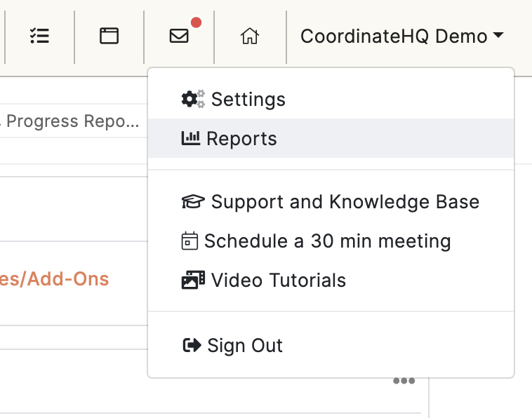This screenshot has height=418, width=532.
Task: Click the three-dot more options icon
Action: (x=404, y=381)
